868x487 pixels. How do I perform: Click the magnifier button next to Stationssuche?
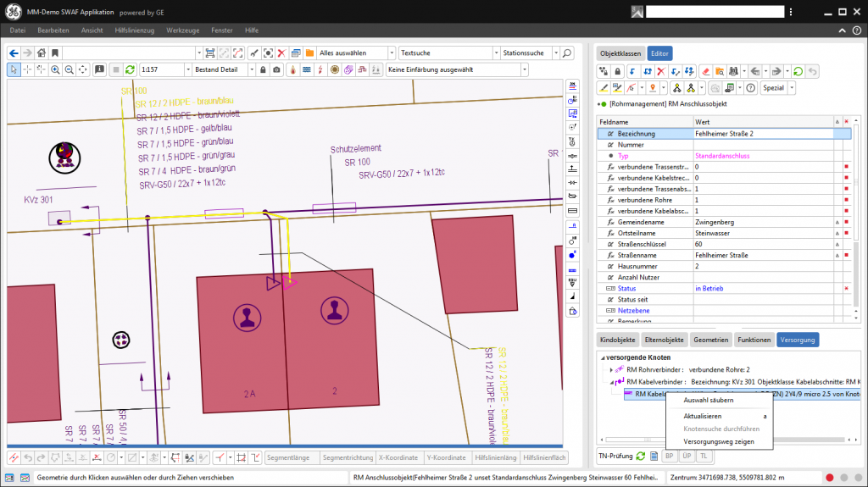pos(567,53)
